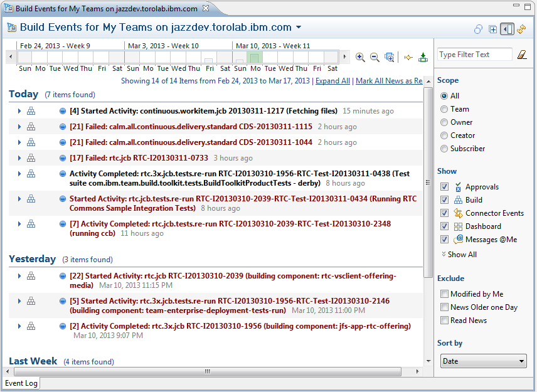Click the blue news dot for RTC-I20130311-0733
The width and height of the screenshot is (537, 392).
[63, 158]
